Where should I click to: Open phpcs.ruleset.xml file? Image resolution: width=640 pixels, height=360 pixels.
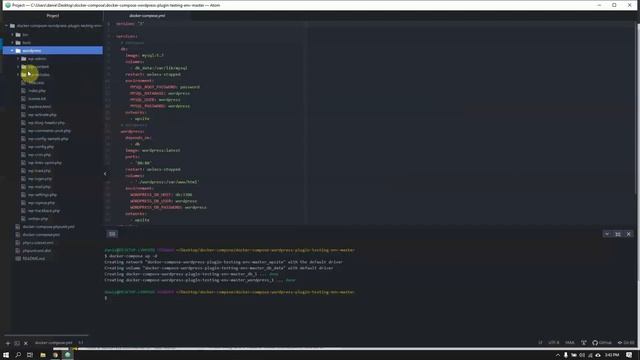click(38, 243)
